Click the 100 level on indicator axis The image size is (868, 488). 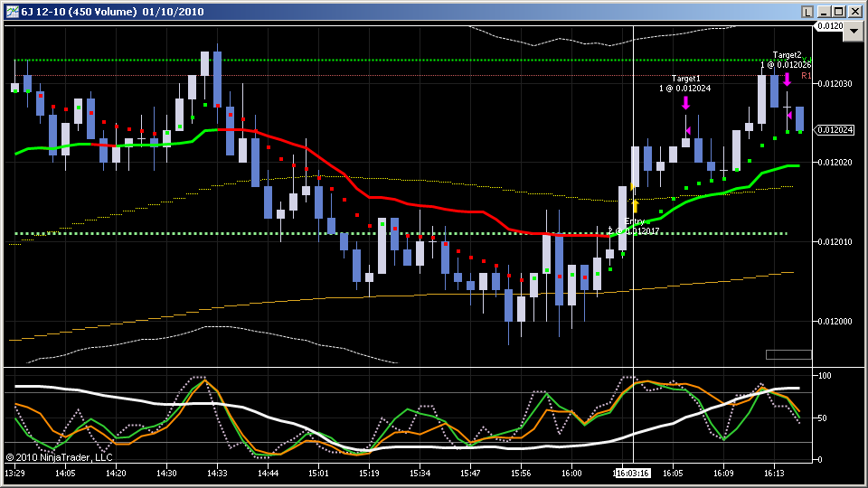(x=825, y=376)
